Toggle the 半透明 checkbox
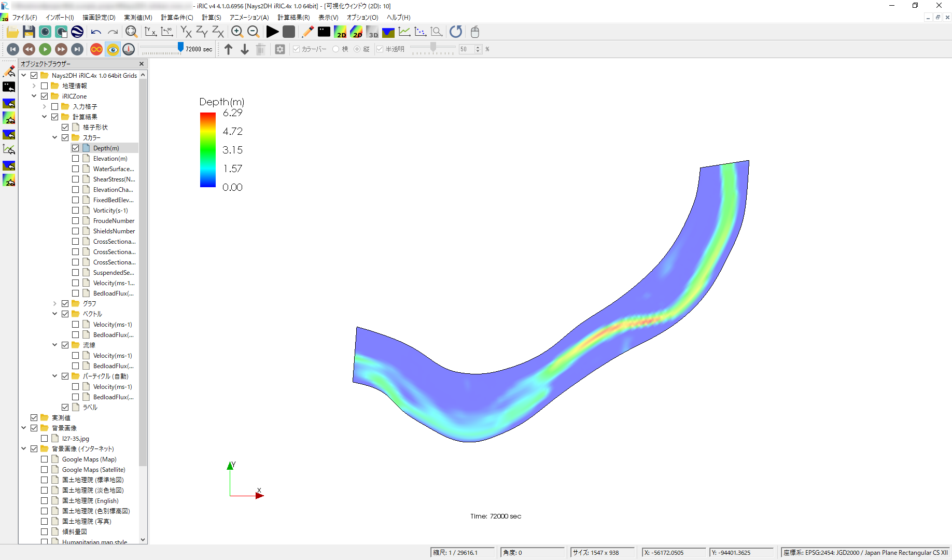 [380, 49]
